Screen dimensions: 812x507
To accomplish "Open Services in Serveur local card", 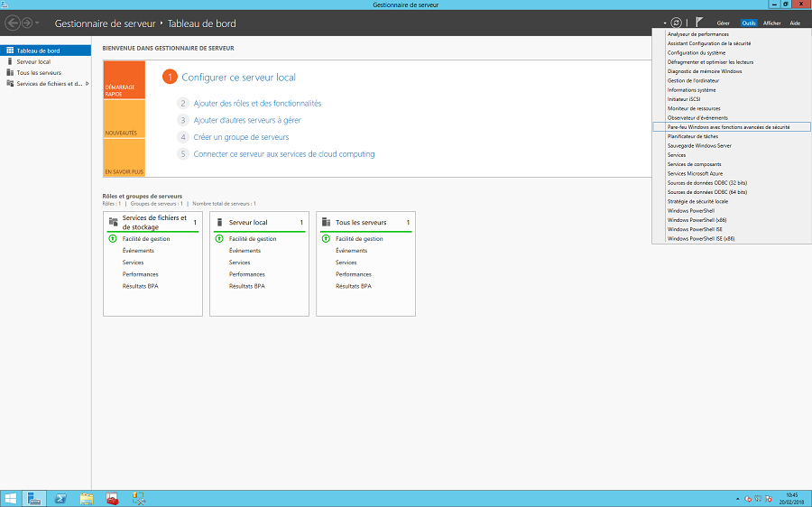I will click(240, 263).
